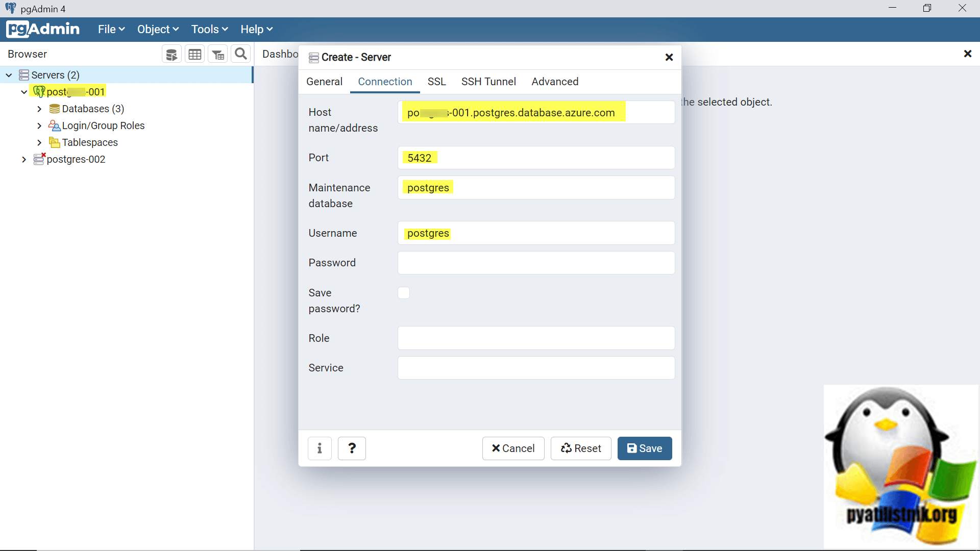Click the Filtered Rows icon in Browser toolbar
This screenshot has width=980, height=551.
[x=218, y=54]
